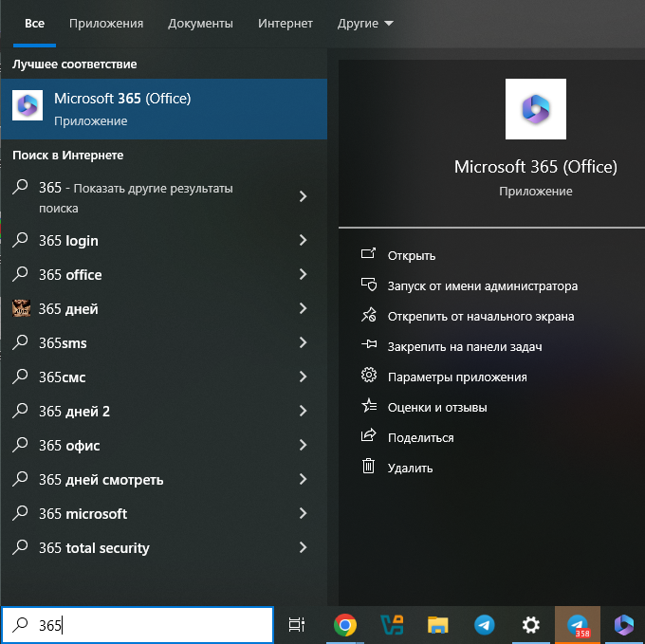Select the '365 дней смотреть' suggestion
645x644 pixels.
tap(164, 480)
